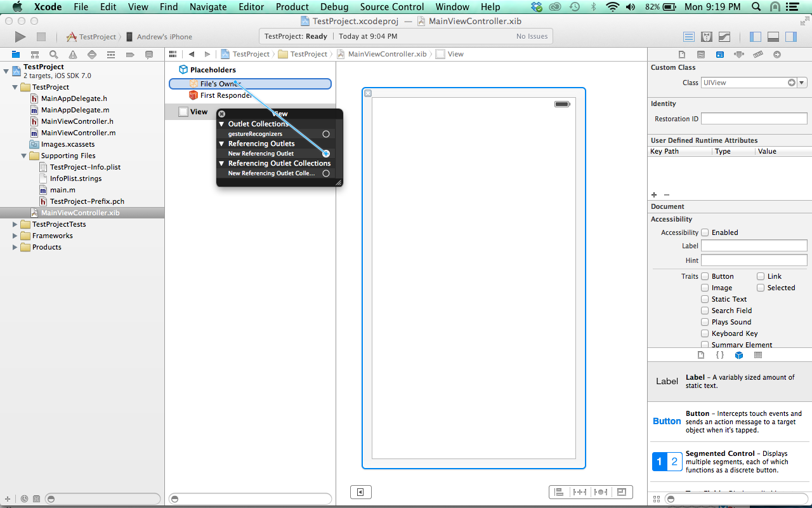This screenshot has height=508, width=812.
Task: Click the New Referencing Outlet Collection circle
Action: [326, 173]
